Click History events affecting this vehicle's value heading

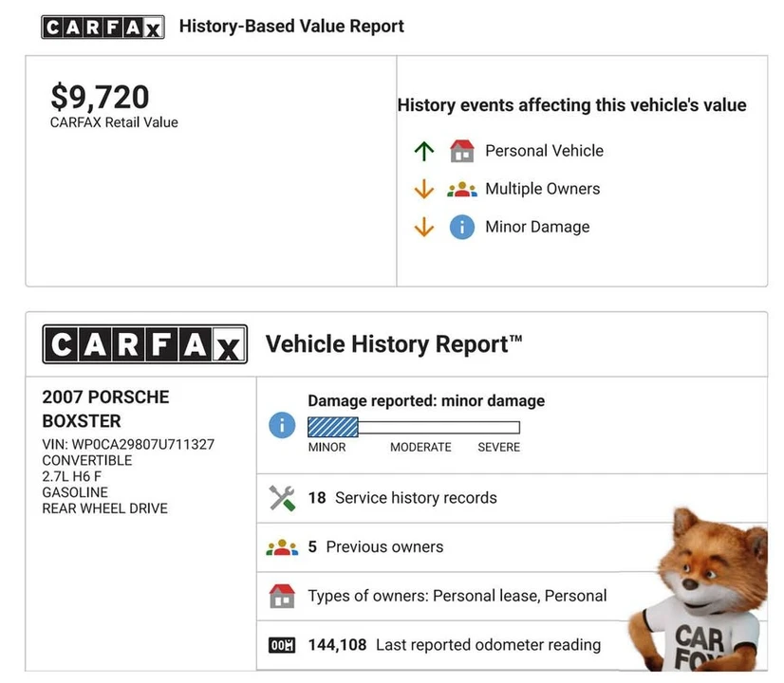[x=572, y=105]
